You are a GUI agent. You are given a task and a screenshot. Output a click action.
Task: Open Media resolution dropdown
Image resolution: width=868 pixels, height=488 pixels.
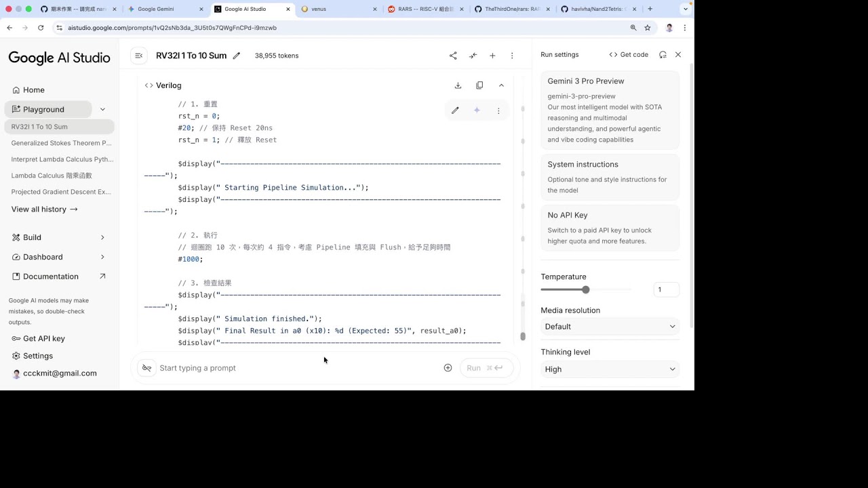pyautogui.click(x=610, y=327)
